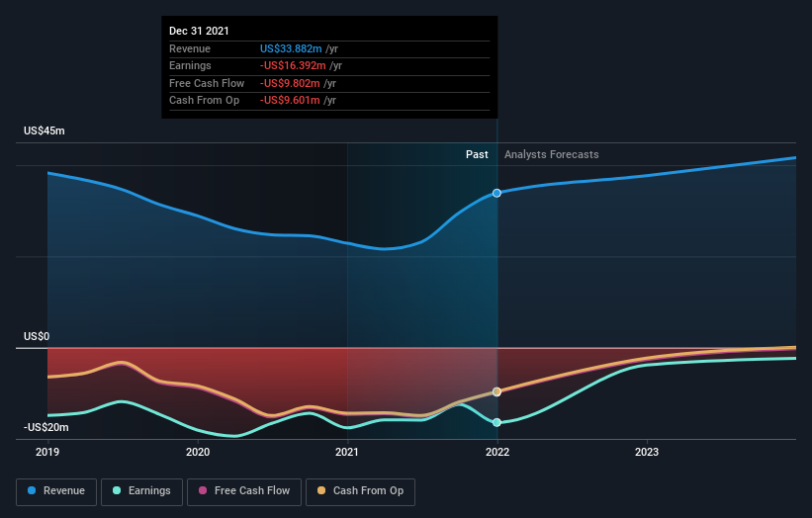Toggle the Earnings legend series
812x518 pixels.
141,491
